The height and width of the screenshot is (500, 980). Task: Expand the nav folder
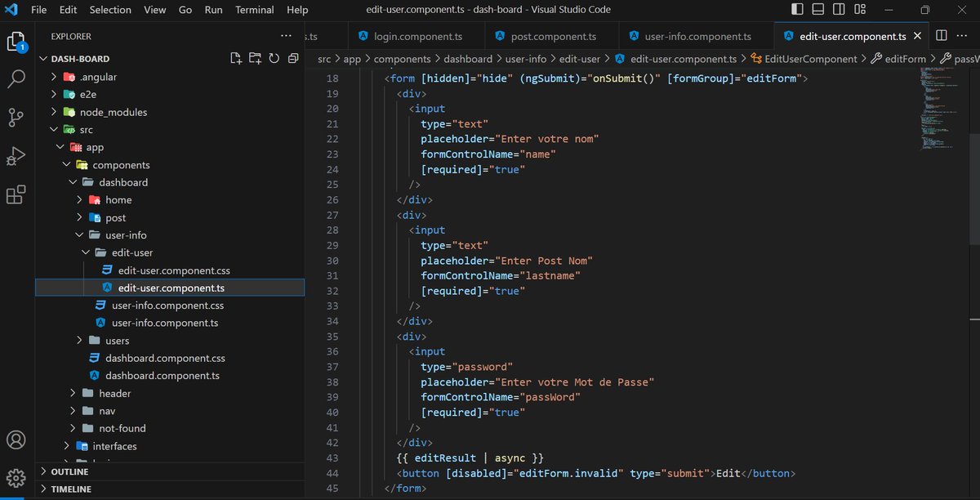coord(170,411)
